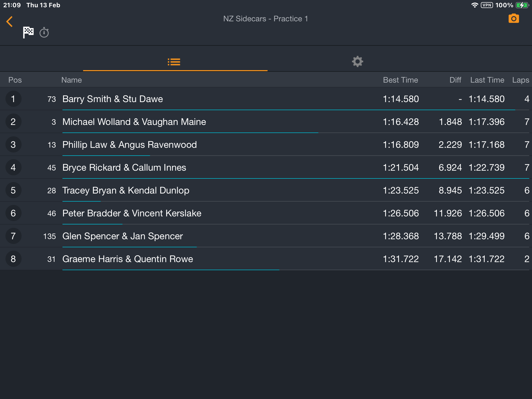Tap the battery charging icon
The height and width of the screenshot is (399, 532).
pyautogui.click(x=522, y=5)
